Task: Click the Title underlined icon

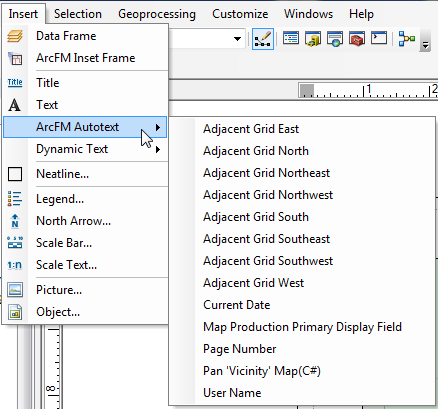Action: click(15, 82)
